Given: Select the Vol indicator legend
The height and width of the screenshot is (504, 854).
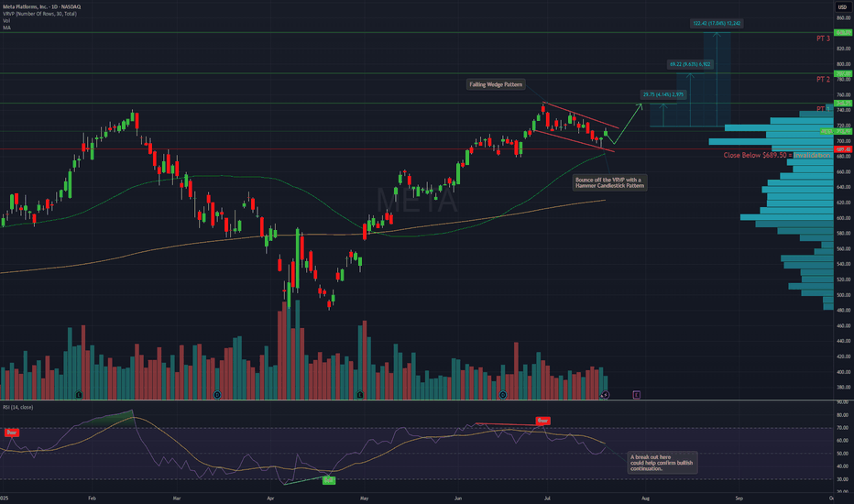Looking at the screenshot, I should 6,21.
